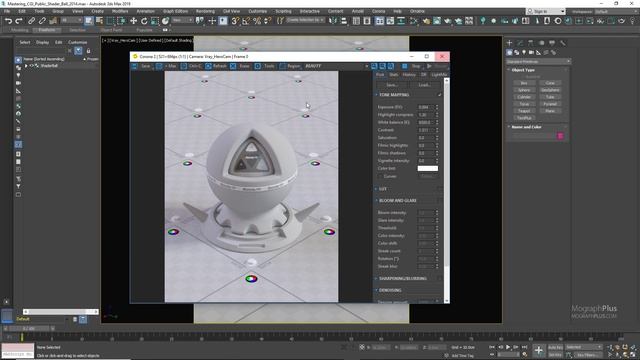Switch to History tab in Corona VFB
The width and height of the screenshot is (640, 360).
coord(409,75)
